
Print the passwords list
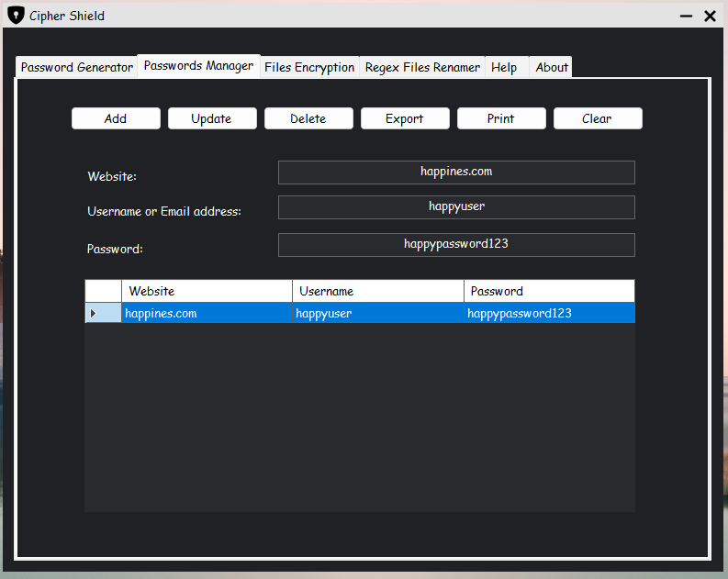click(x=501, y=118)
